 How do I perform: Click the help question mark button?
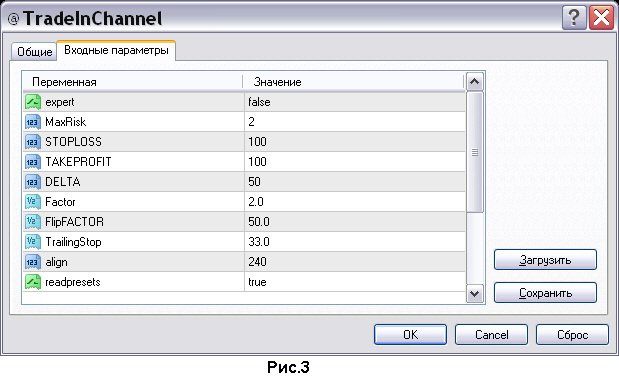[574, 18]
